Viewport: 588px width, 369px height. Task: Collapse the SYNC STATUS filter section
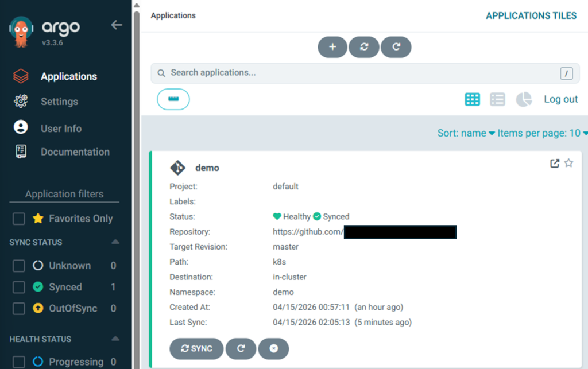[x=115, y=242]
